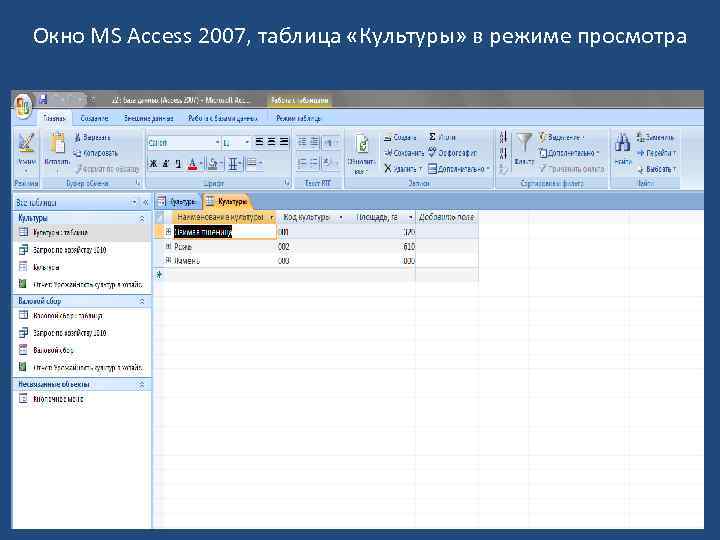
Task: Apply fill/background color bucket
Action: 214,163
